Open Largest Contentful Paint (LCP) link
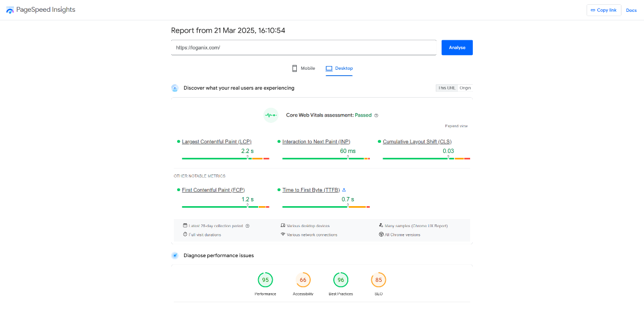Screen dimensions: 644x328 pyautogui.click(x=217, y=142)
